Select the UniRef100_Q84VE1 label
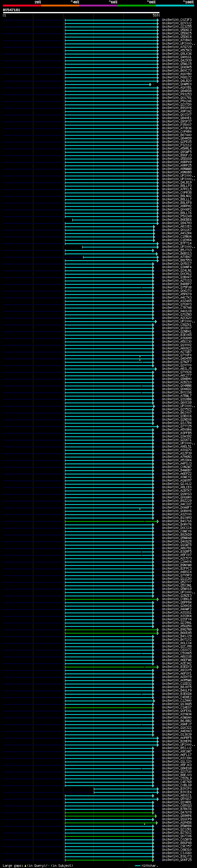 point(177,118)
